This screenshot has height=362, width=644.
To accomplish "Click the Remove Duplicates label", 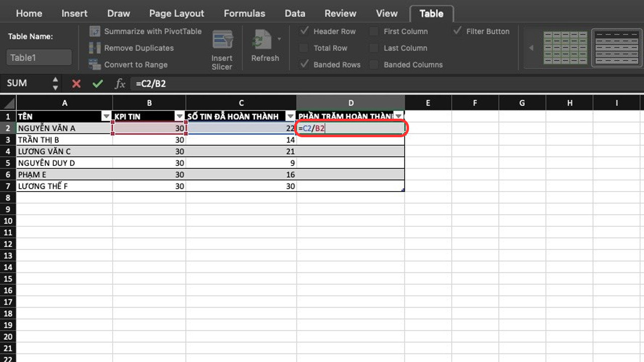I will point(139,48).
